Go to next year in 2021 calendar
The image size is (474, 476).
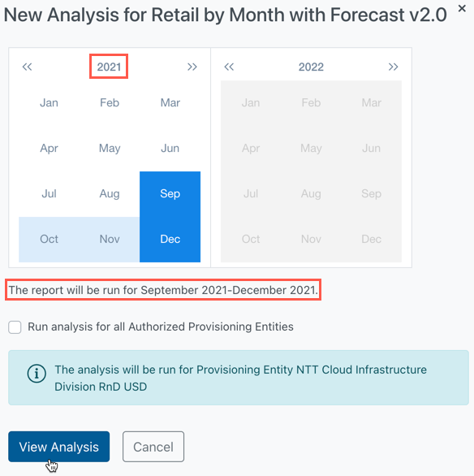(x=192, y=67)
